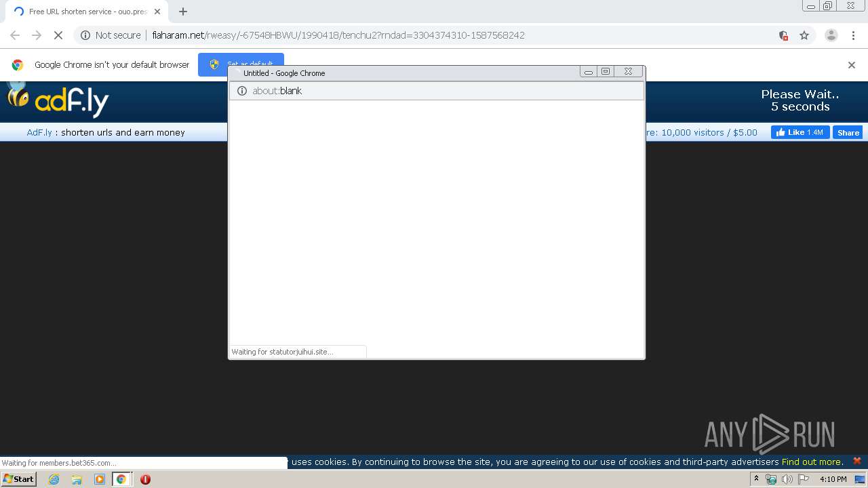Click the adf.ly bee logo
The image size is (868, 488).
click(58, 100)
